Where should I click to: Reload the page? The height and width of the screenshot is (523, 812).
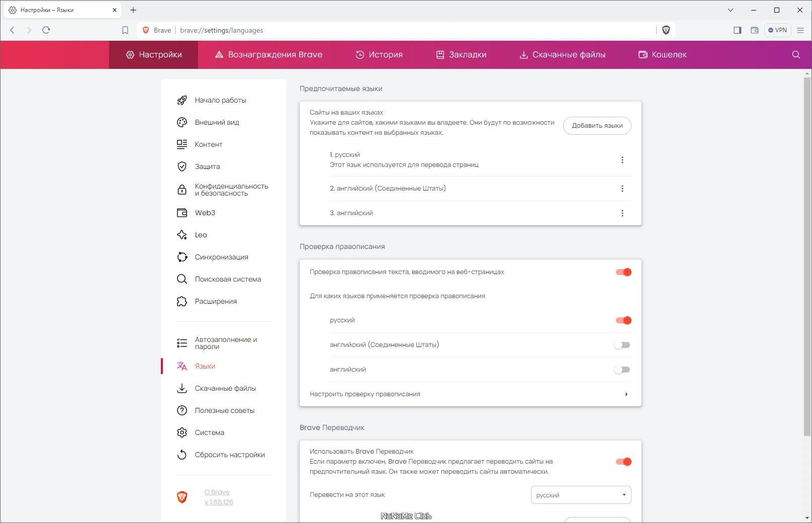click(x=46, y=30)
